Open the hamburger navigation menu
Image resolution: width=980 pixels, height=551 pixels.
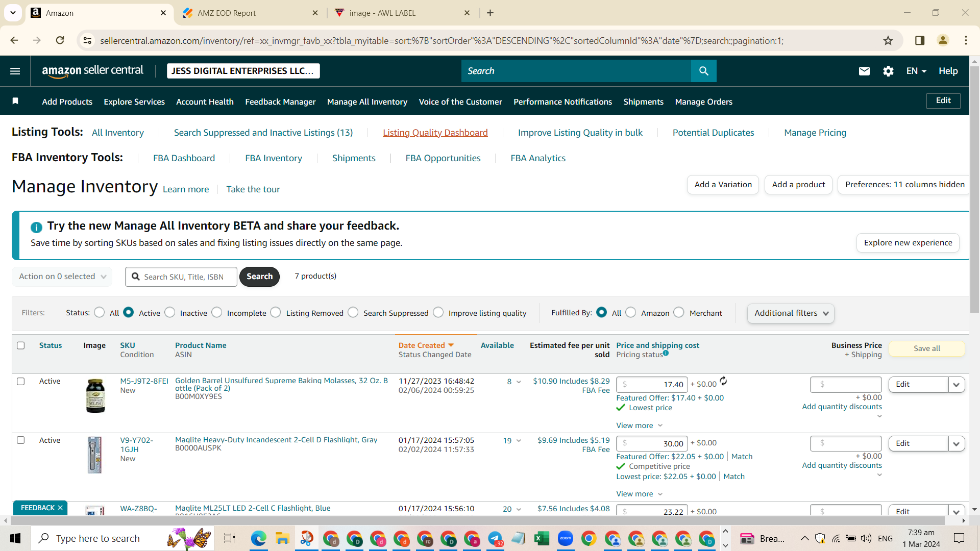click(x=15, y=71)
